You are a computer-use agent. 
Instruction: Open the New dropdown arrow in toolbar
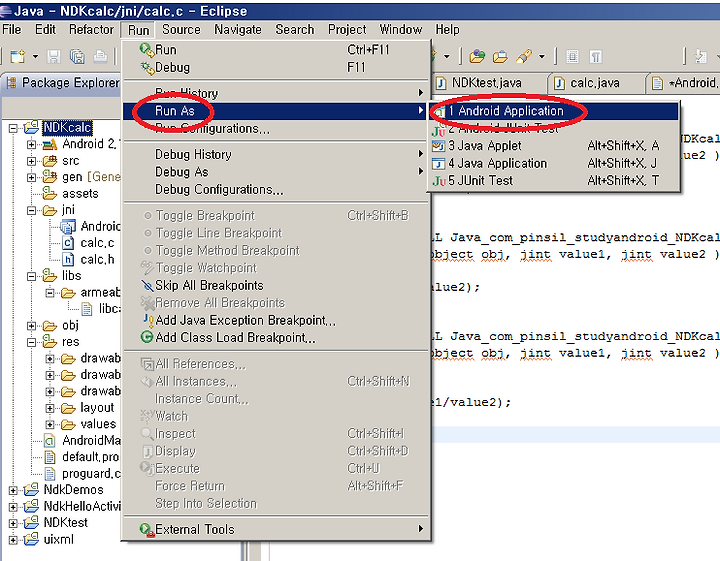tap(35, 57)
